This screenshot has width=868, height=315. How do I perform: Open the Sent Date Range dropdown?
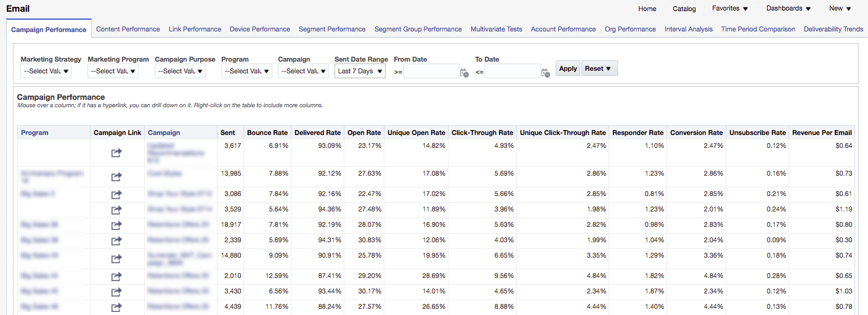(360, 72)
